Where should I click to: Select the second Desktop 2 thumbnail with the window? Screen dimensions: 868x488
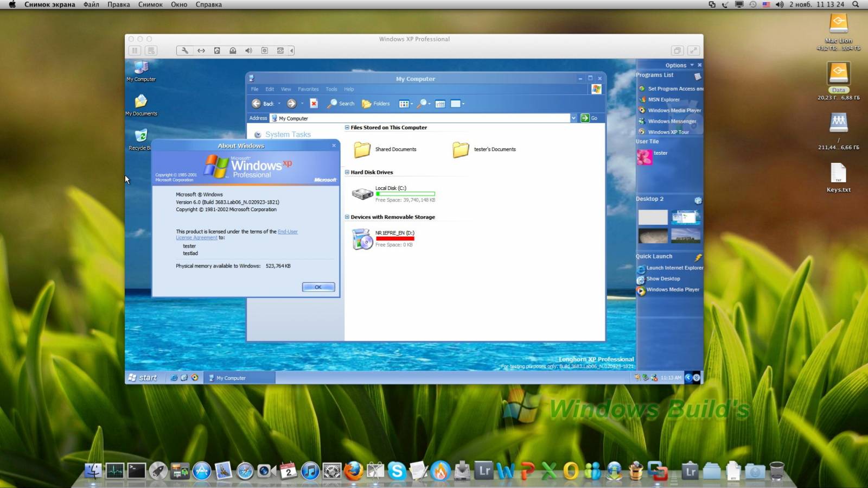685,217
